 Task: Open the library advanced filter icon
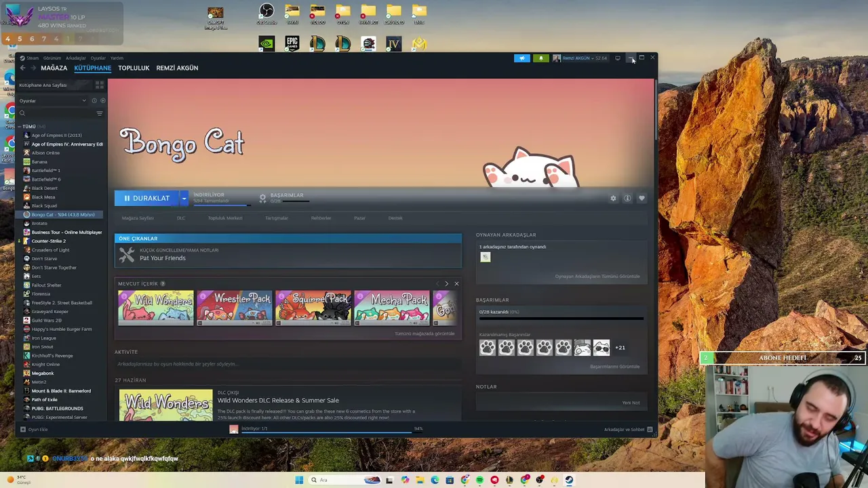coord(100,113)
